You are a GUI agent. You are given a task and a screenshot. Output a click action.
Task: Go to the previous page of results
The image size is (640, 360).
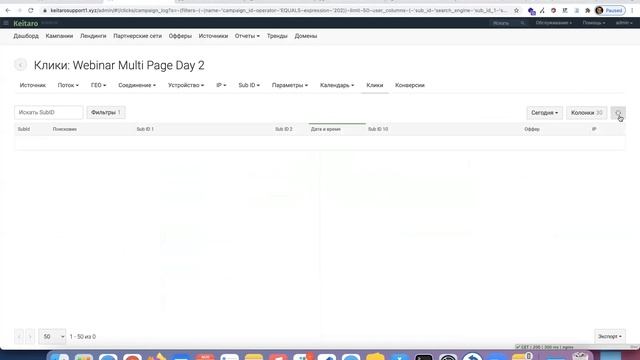(19, 337)
